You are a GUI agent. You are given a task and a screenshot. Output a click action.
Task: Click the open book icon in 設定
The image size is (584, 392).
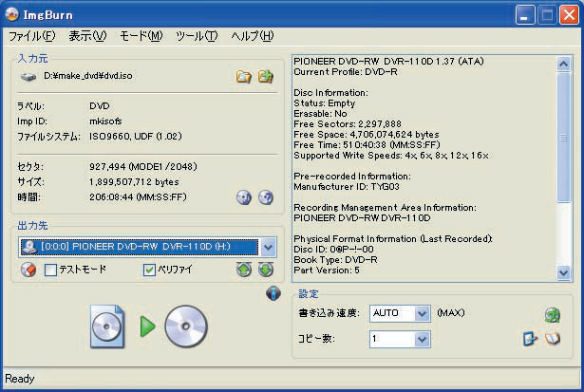(553, 339)
